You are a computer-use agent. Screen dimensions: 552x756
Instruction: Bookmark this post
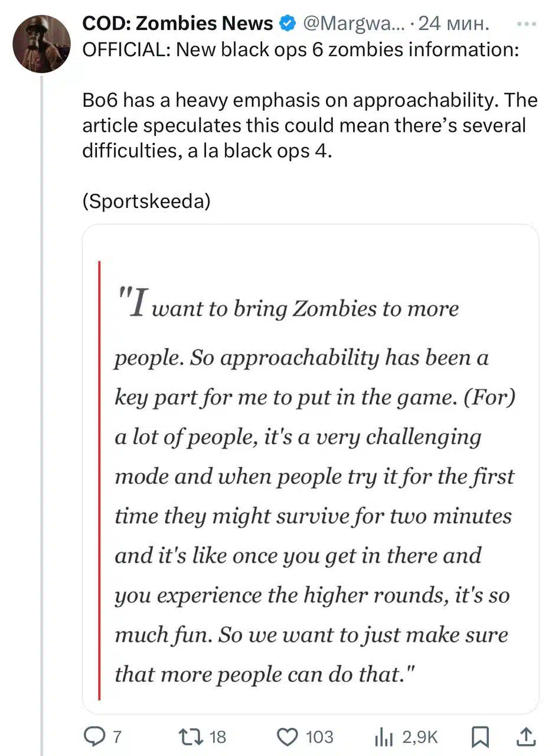coord(482,737)
